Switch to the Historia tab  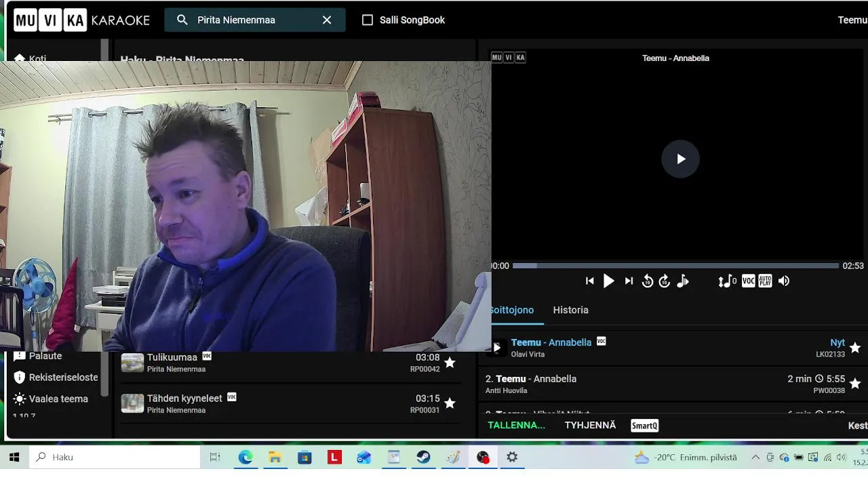coord(570,310)
